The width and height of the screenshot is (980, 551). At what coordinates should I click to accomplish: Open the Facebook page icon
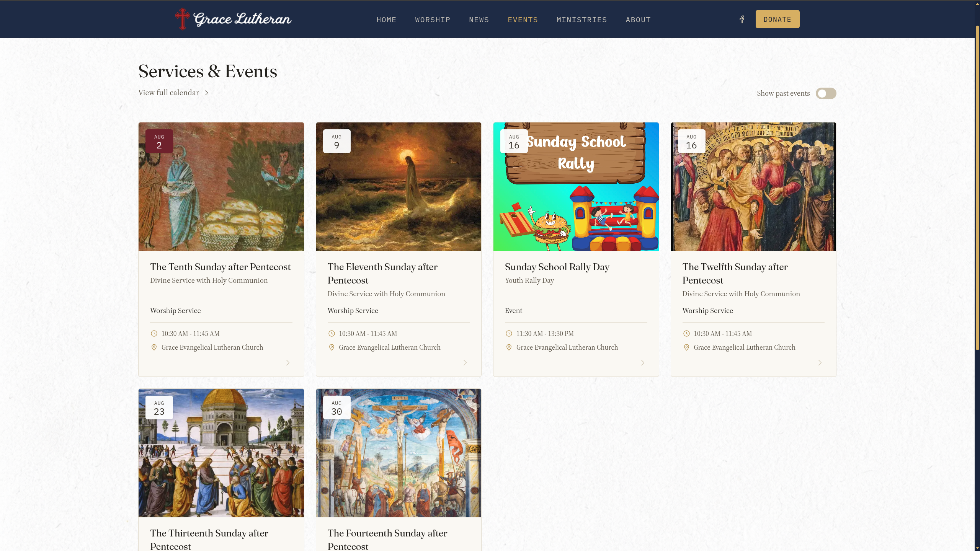point(742,20)
